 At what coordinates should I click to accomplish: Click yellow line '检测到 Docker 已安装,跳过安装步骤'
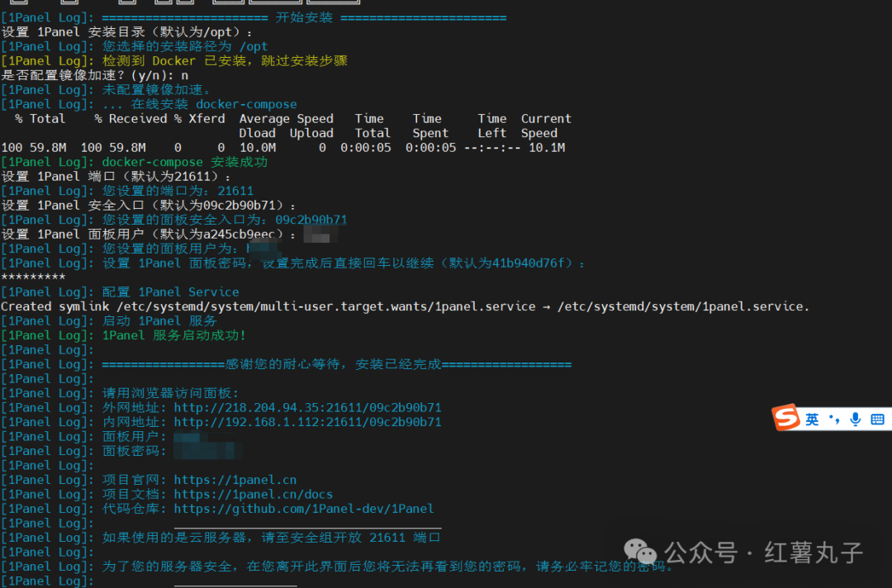[x=225, y=61]
